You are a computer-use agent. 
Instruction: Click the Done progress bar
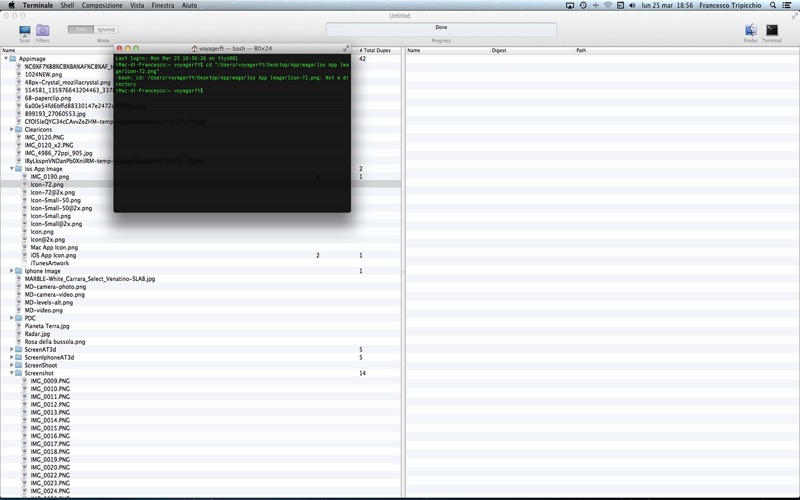pyautogui.click(x=441, y=30)
